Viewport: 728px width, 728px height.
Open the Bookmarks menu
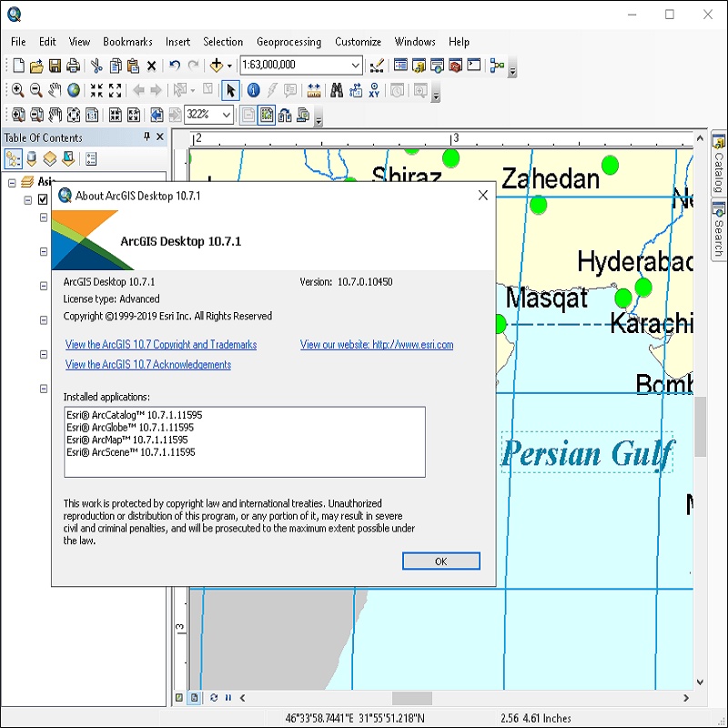pos(127,42)
